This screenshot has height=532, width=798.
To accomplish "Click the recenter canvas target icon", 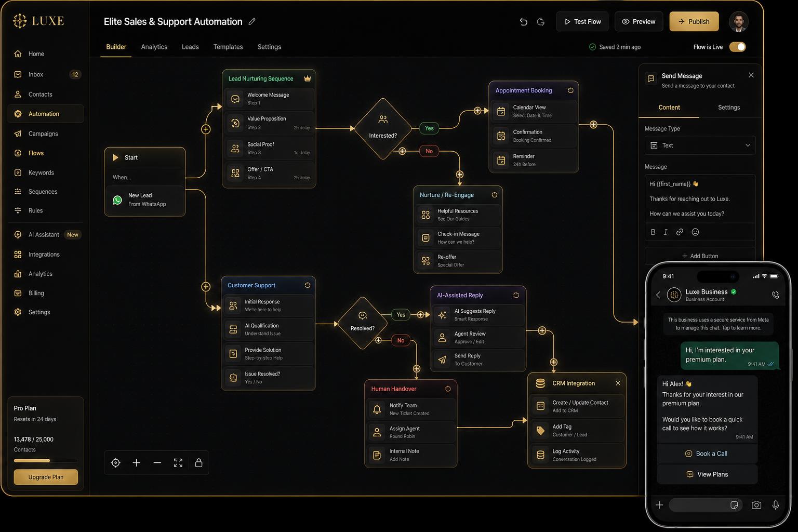I will tap(116, 463).
